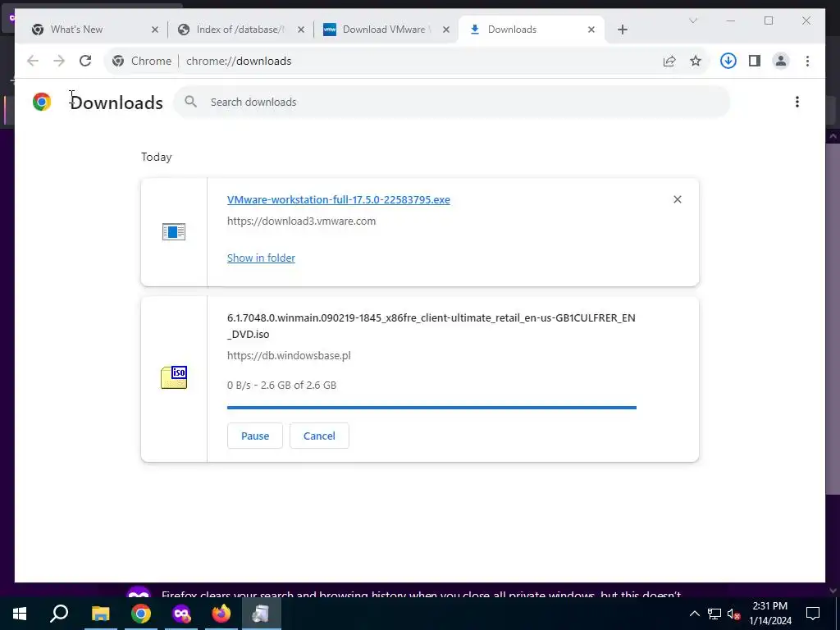The height and width of the screenshot is (630, 840).
Task: Open a new tab with the plus button
Action: pos(622,30)
